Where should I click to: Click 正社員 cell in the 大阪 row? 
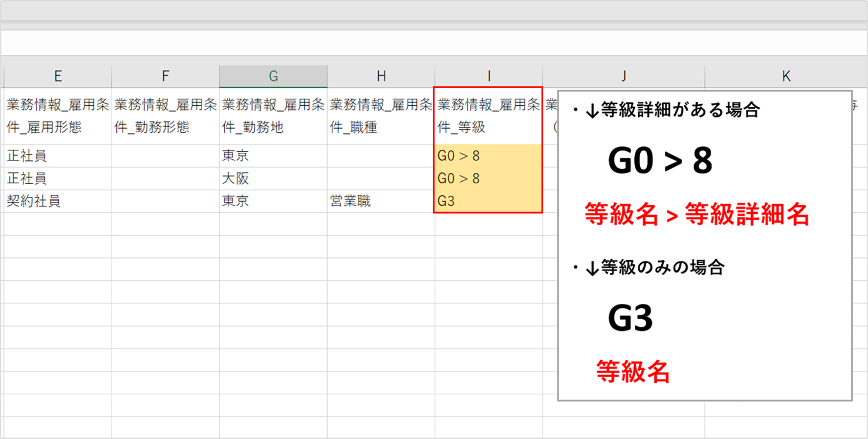(x=58, y=179)
